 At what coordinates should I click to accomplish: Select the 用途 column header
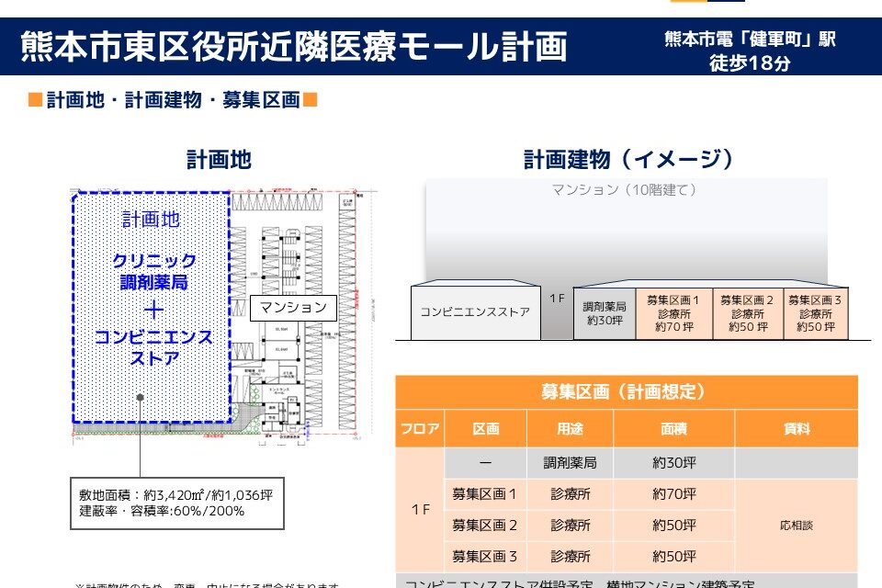570,429
